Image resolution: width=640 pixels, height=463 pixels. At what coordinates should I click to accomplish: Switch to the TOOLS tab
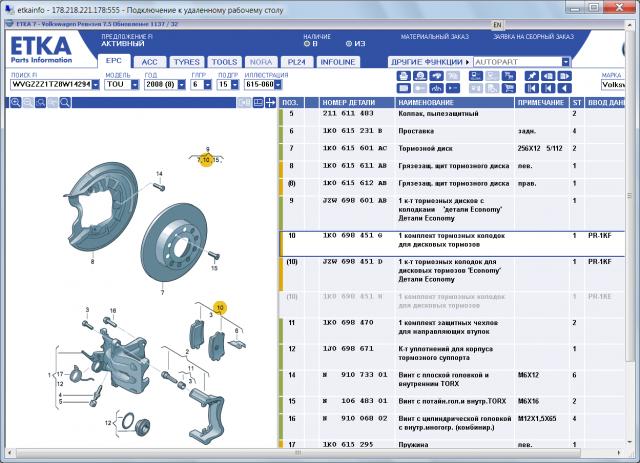[224, 62]
